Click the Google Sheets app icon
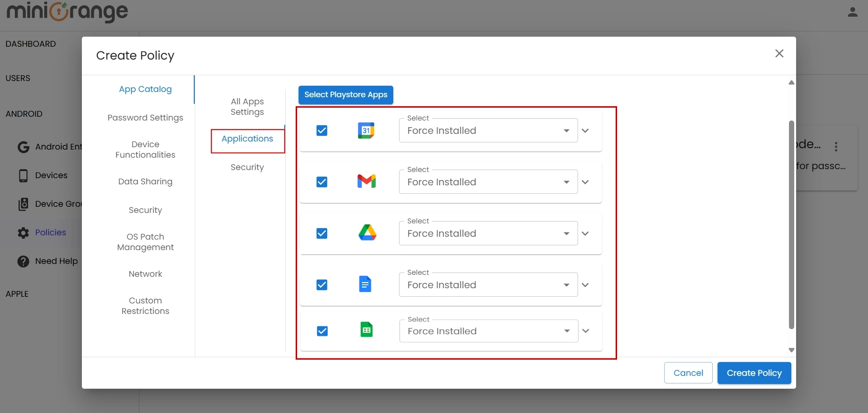Screen dimensions: 868x413 367,330
